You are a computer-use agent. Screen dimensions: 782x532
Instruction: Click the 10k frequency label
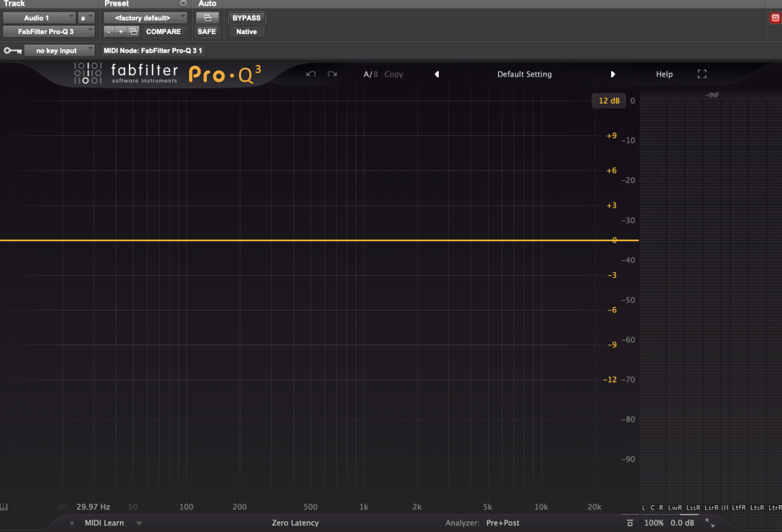(x=541, y=507)
